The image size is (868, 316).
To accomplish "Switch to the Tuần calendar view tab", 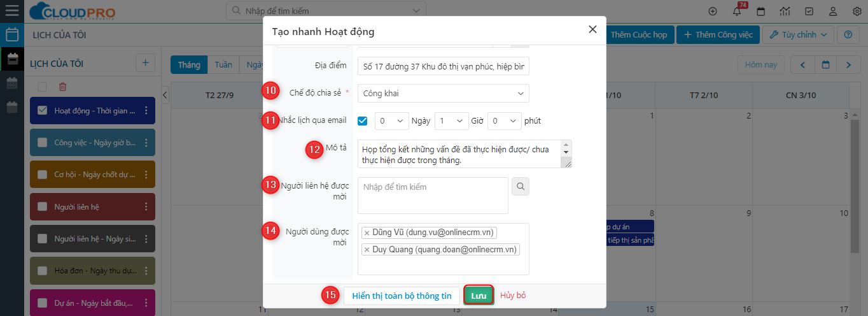I will click(223, 65).
